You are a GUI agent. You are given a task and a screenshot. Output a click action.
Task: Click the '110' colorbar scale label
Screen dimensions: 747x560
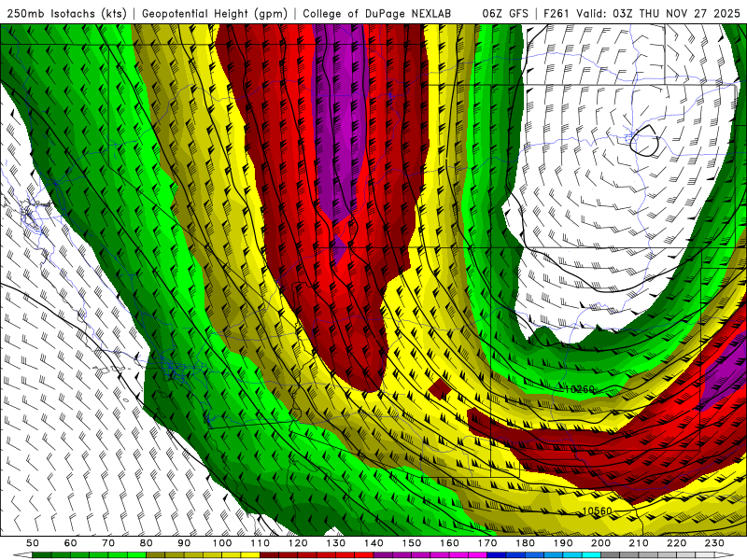(x=261, y=543)
